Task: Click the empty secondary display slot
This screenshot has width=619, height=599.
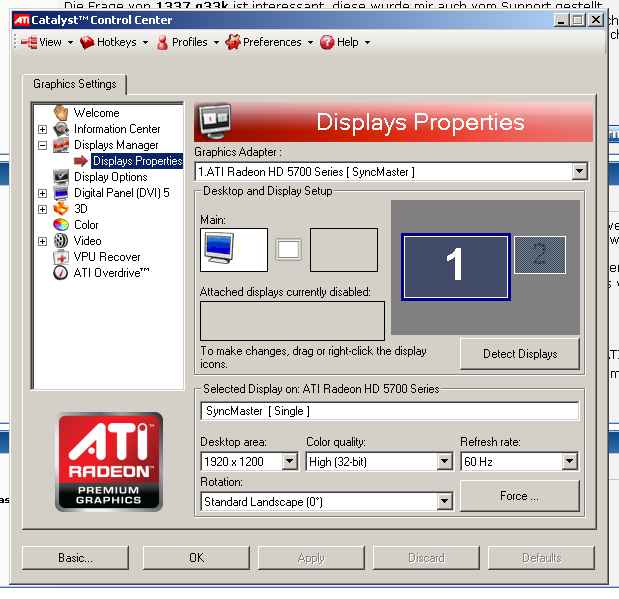Action: 343,250
